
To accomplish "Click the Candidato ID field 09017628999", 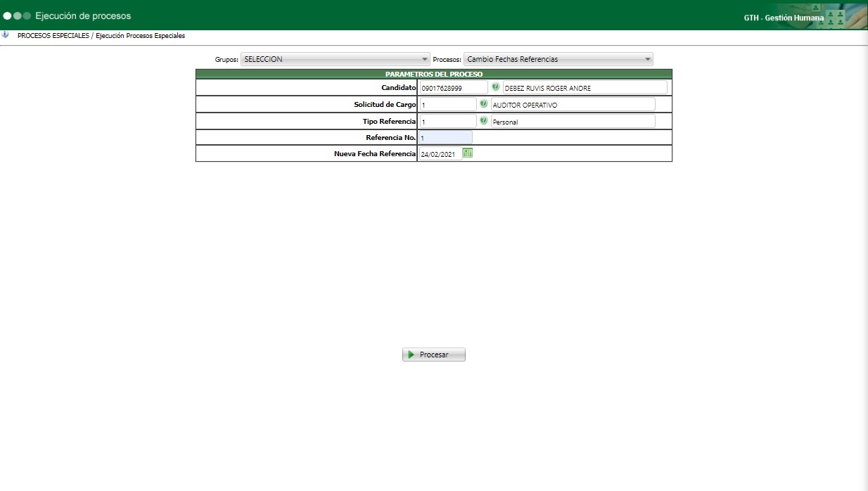I will pyautogui.click(x=453, y=87).
